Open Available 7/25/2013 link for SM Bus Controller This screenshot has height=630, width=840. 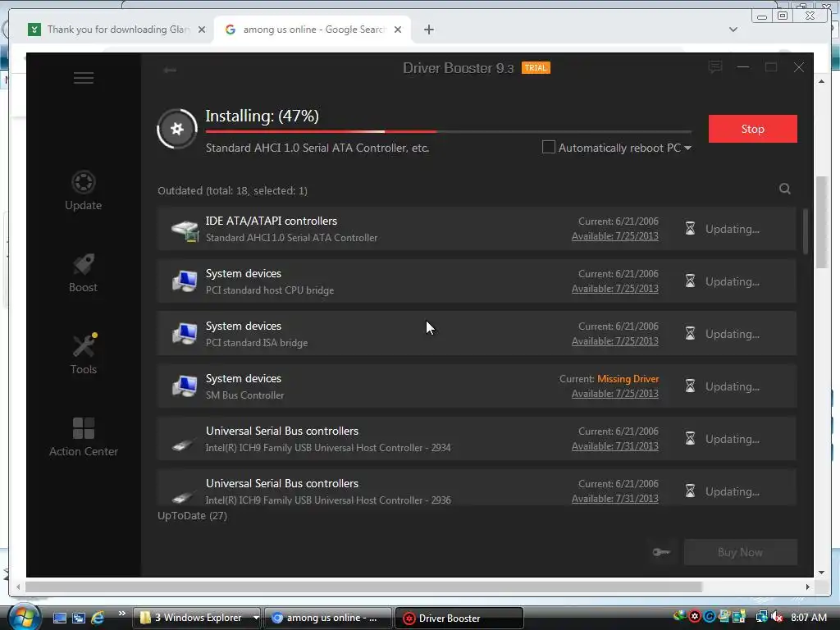click(615, 394)
